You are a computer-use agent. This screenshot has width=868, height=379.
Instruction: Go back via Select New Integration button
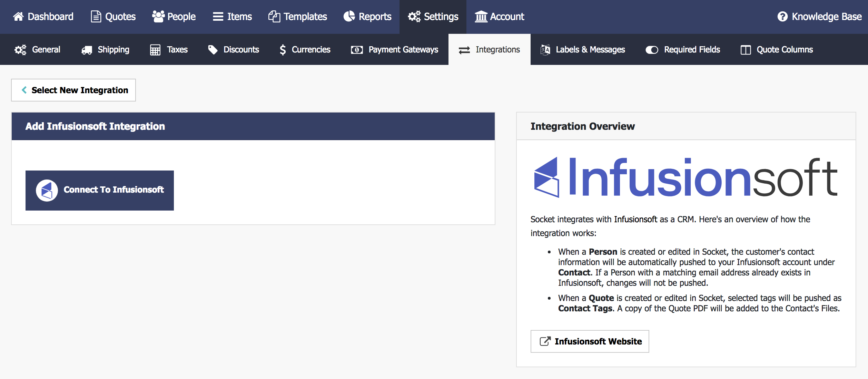coord(73,90)
